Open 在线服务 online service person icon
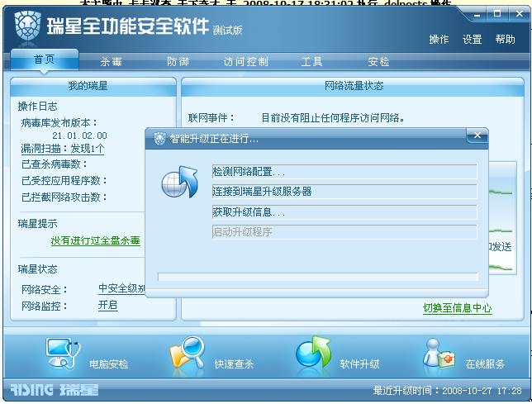Viewport: 532px width, 404px height. (439, 354)
